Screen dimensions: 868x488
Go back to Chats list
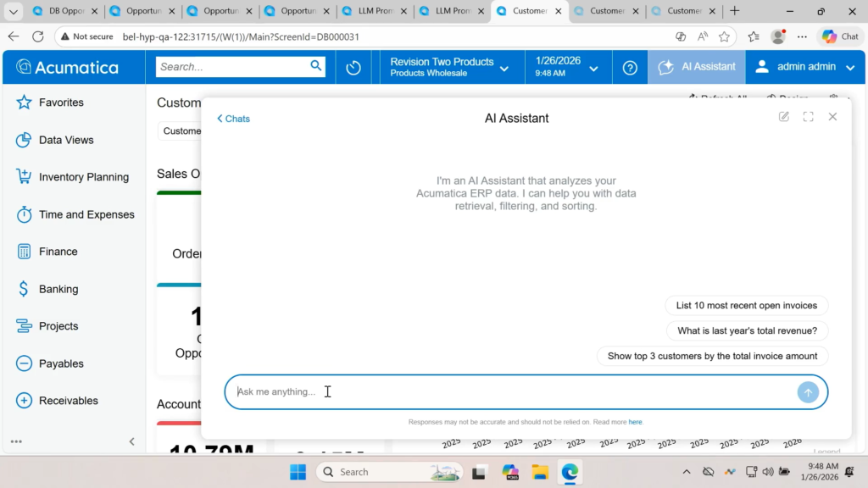coord(233,119)
